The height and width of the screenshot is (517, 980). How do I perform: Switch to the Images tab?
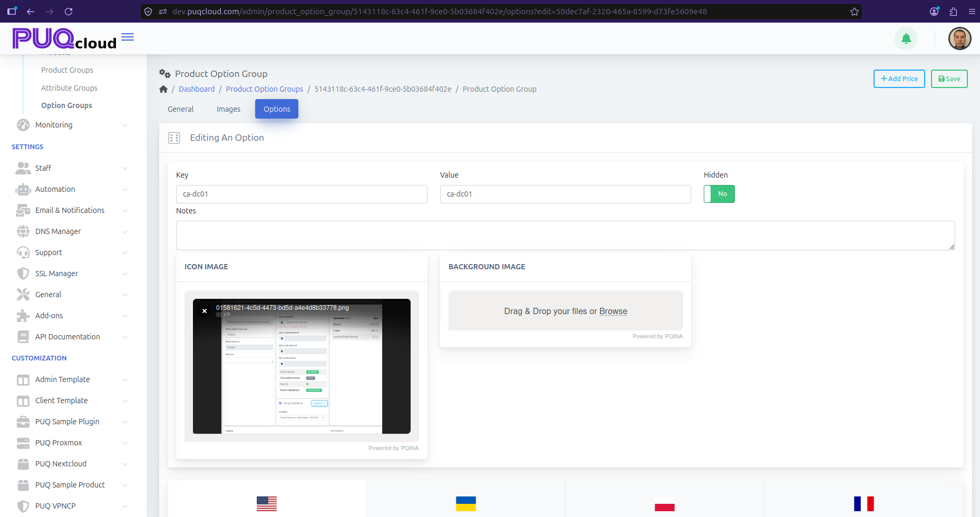(228, 109)
